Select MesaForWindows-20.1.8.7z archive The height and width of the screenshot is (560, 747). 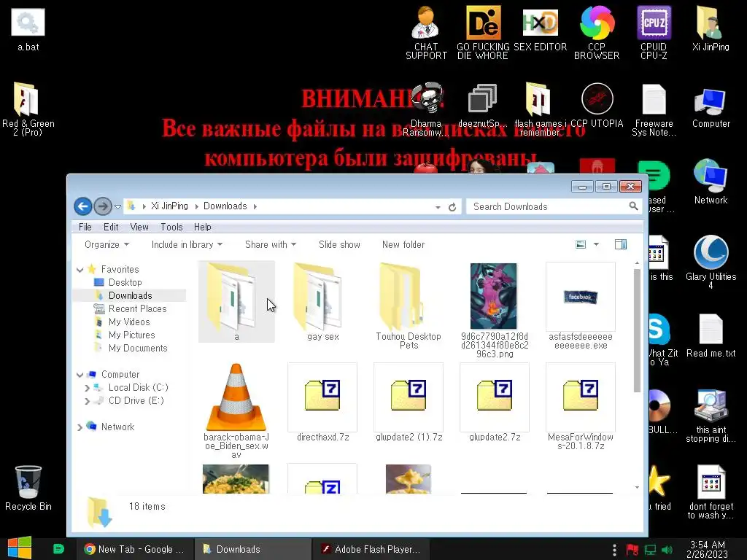(580, 407)
